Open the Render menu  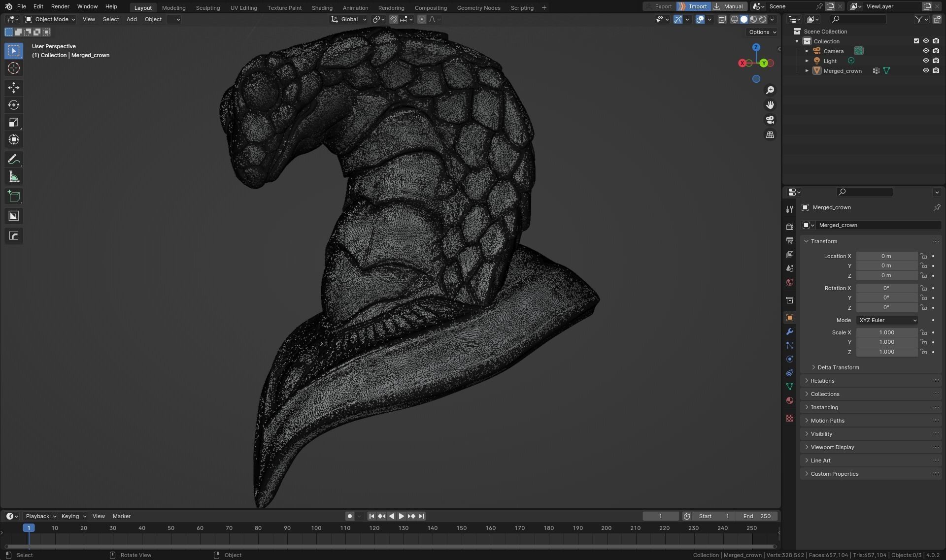click(60, 6)
